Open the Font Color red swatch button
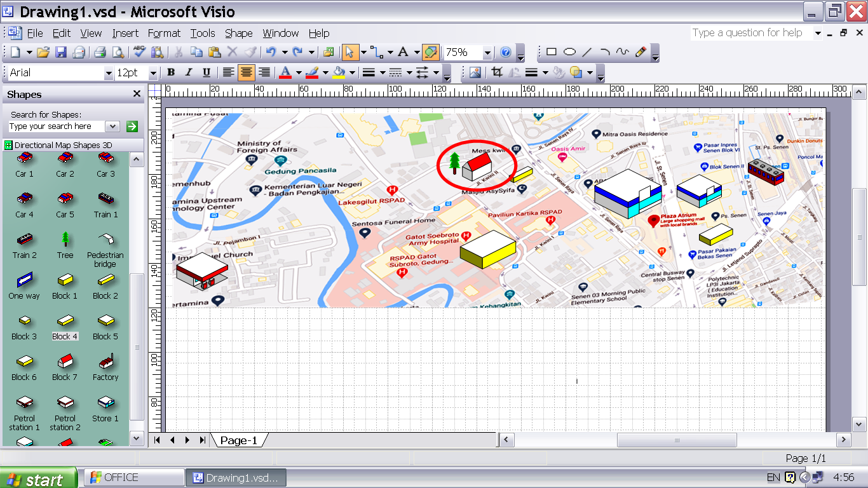Screen dimensions: 868x488 (285, 72)
